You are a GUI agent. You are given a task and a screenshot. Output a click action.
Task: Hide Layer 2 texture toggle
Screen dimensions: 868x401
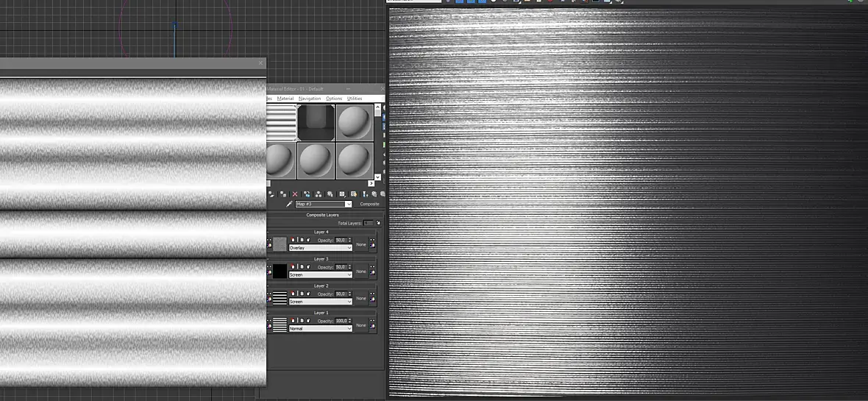(x=269, y=294)
